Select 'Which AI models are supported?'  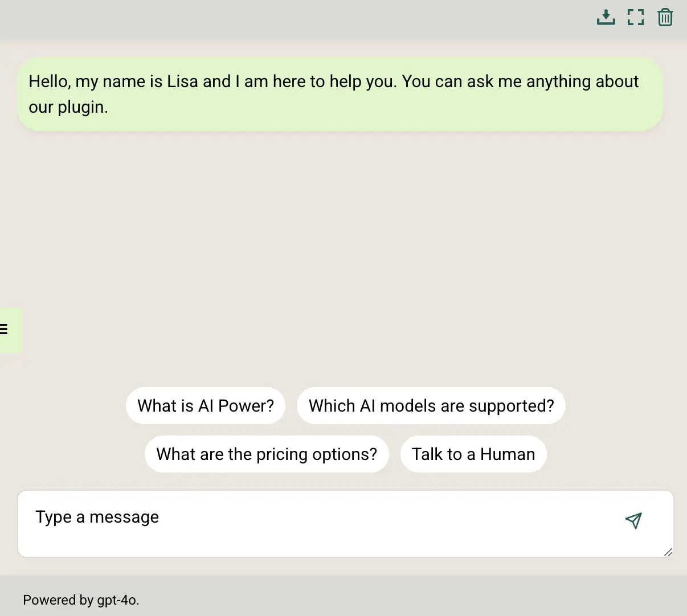click(431, 405)
